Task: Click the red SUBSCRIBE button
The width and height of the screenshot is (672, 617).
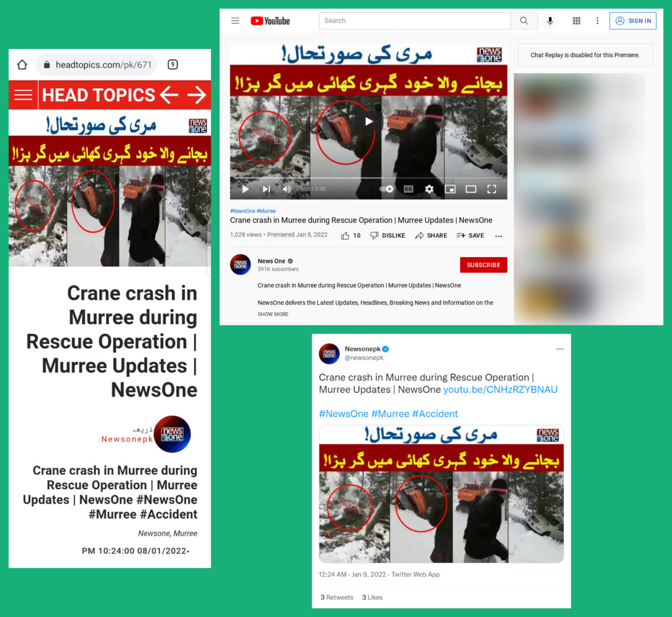Action: (x=483, y=265)
